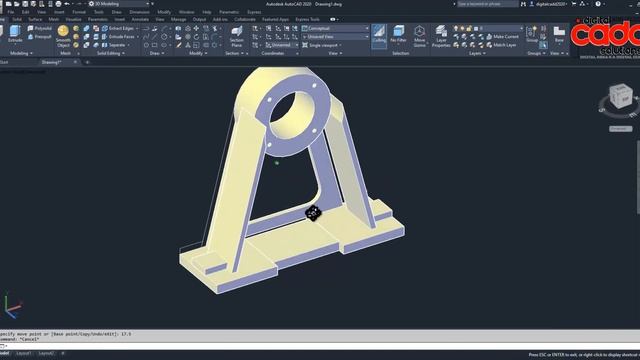Click the Separate solid editing tool
640x360 pixels.
(x=114, y=45)
